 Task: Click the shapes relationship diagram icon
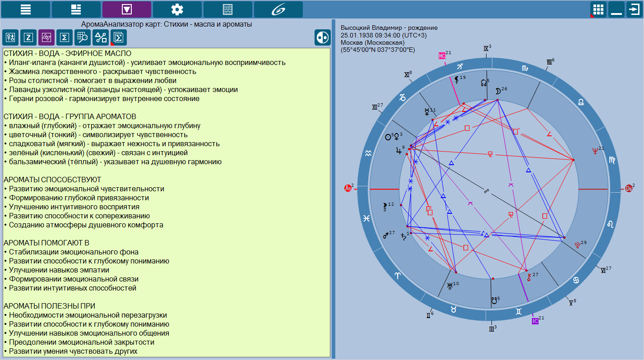coord(101,37)
